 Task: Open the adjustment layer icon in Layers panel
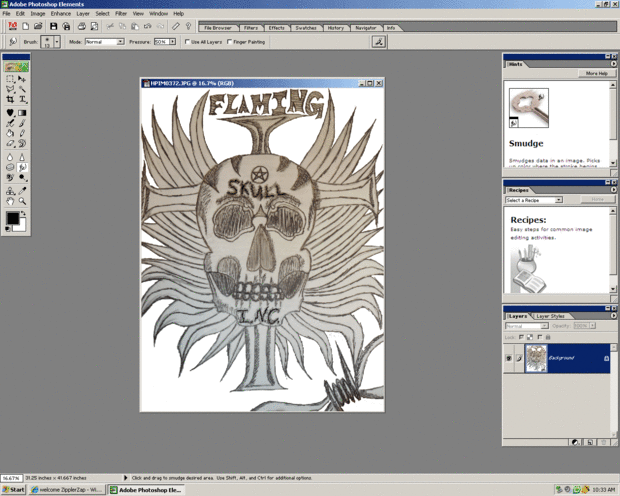pyautogui.click(x=576, y=442)
